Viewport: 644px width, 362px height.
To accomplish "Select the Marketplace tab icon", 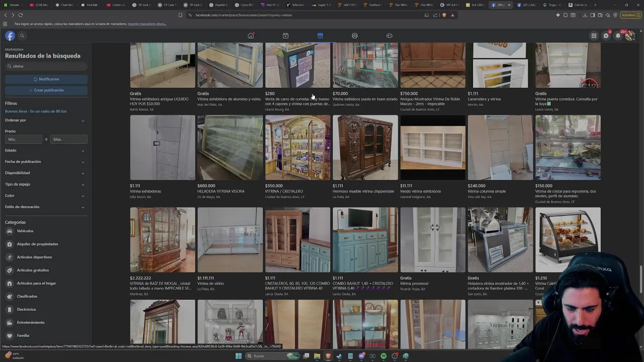I will click(320, 36).
